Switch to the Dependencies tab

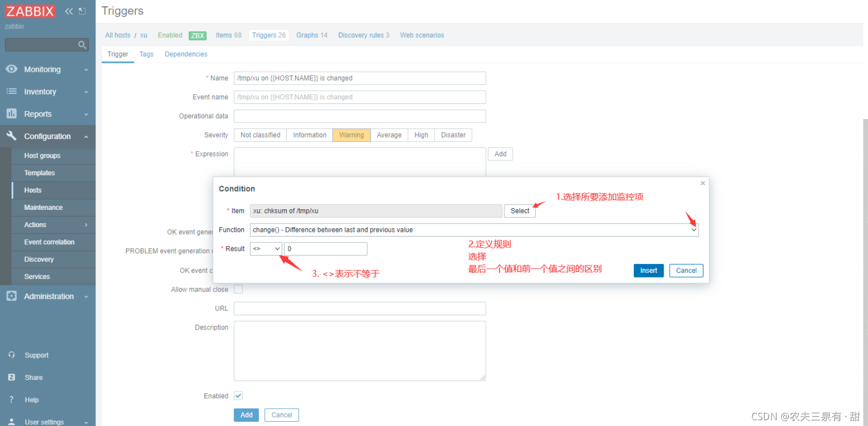pyautogui.click(x=186, y=54)
